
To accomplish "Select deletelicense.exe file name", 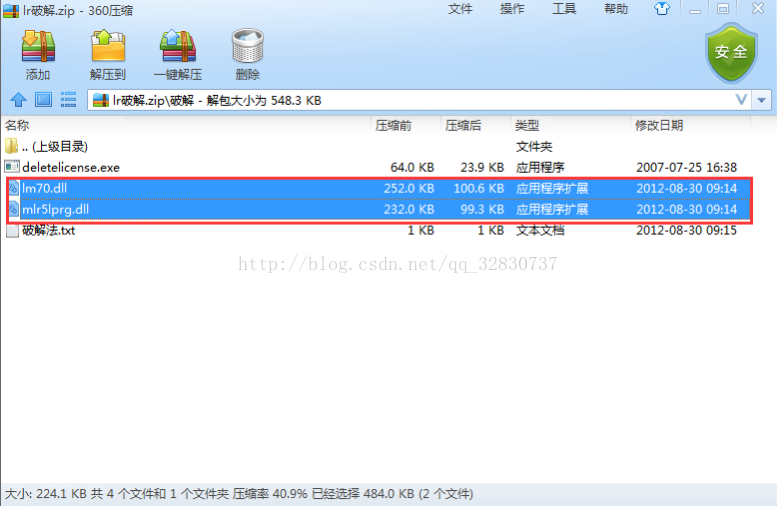I will [x=71, y=168].
